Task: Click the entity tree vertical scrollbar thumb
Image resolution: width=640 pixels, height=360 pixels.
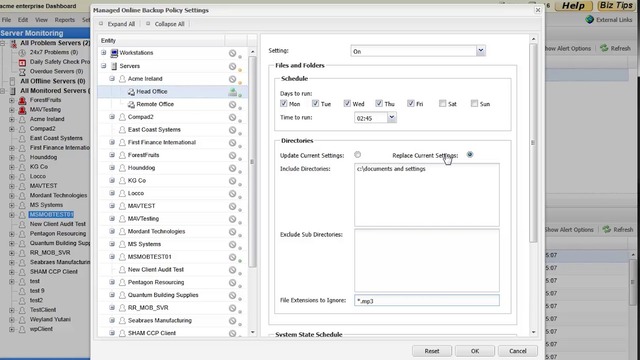Action: pos(252,162)
